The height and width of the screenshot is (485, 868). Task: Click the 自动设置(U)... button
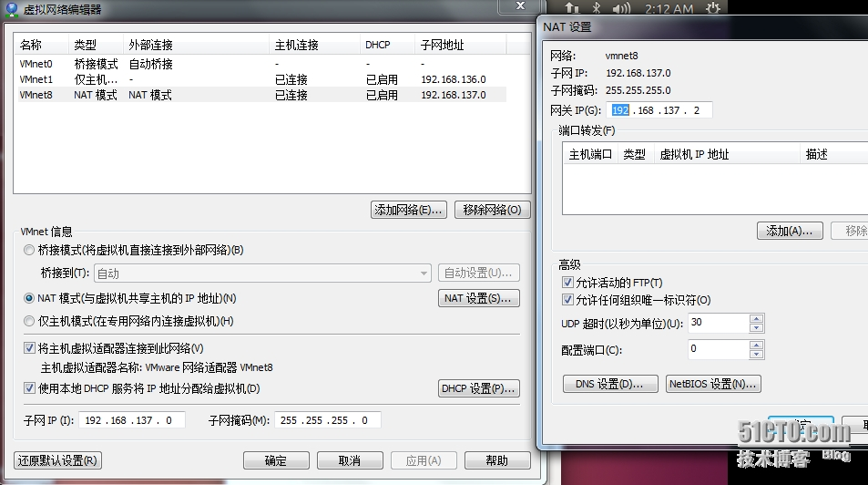pyautogui.click(x=479, y=273)
